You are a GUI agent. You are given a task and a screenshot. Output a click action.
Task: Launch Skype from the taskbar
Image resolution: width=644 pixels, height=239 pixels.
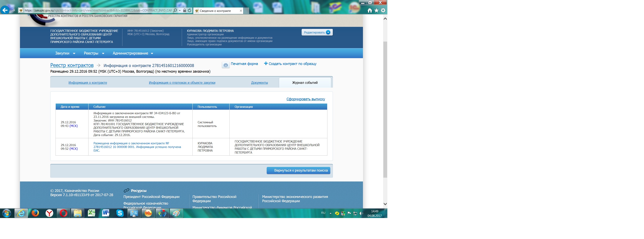(x=120, y=213)
